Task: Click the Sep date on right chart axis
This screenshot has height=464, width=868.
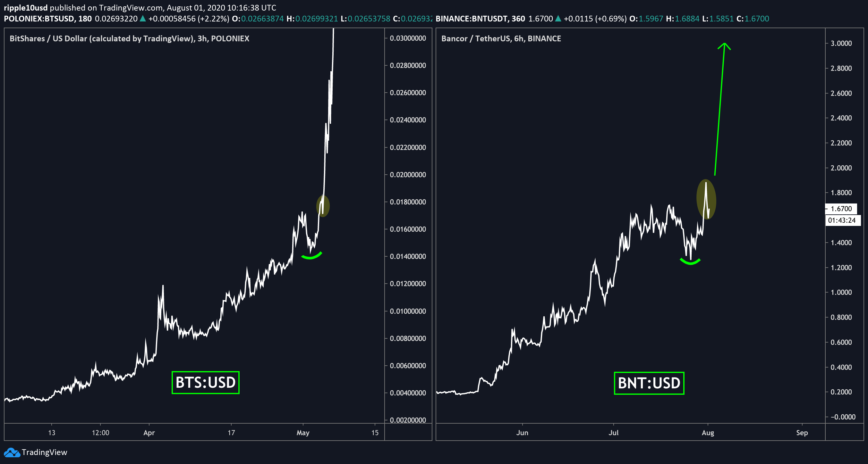Action: tap(802, 433)
